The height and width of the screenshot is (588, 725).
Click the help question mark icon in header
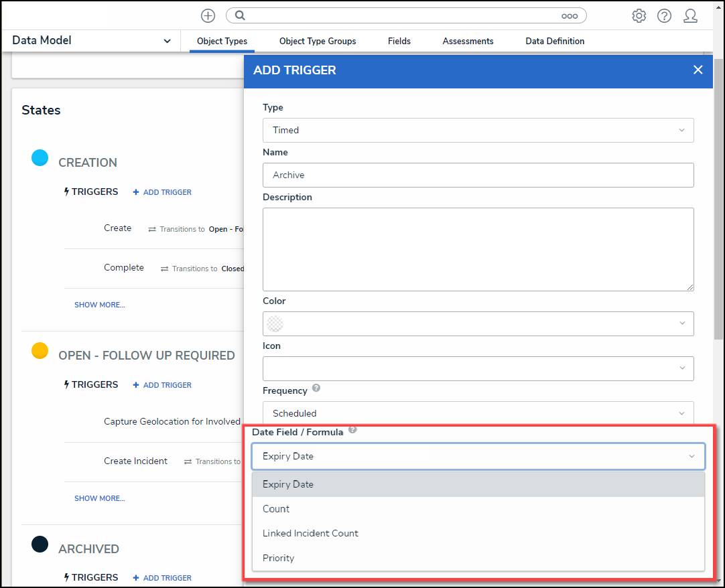click(x=664, y=15)
